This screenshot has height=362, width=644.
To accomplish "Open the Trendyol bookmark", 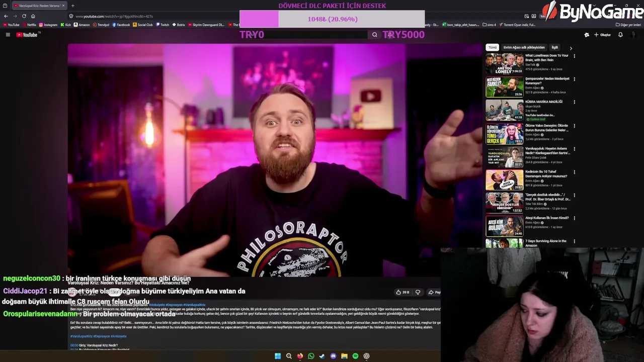I will click(101, 25).
